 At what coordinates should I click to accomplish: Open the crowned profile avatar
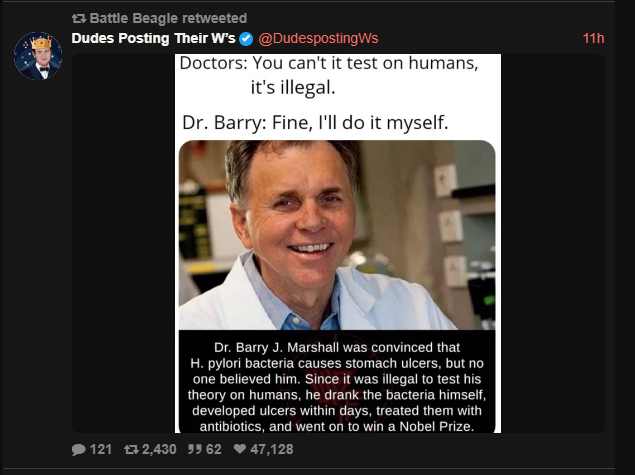tap(38, 57)
